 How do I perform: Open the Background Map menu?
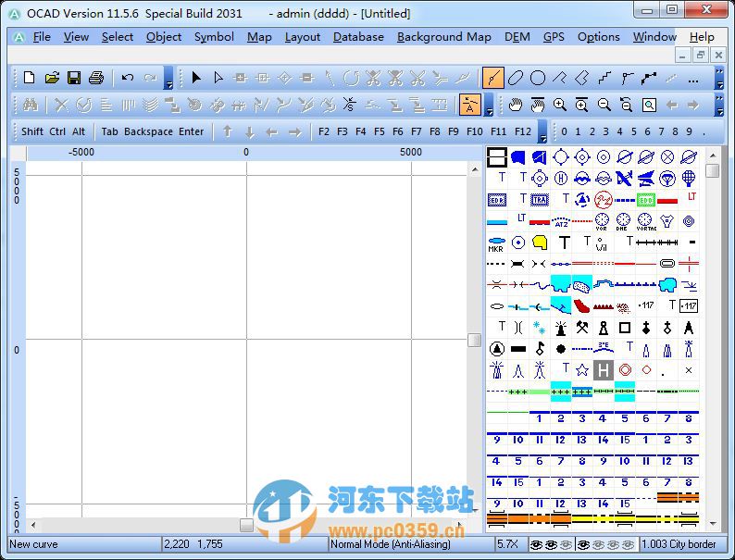pyautogui.click(x=444, y=36)
